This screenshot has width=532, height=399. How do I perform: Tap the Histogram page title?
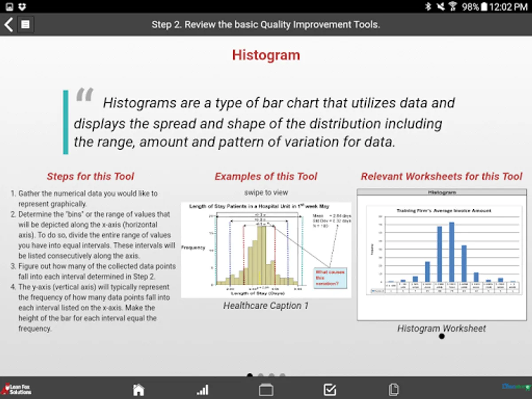266,55
